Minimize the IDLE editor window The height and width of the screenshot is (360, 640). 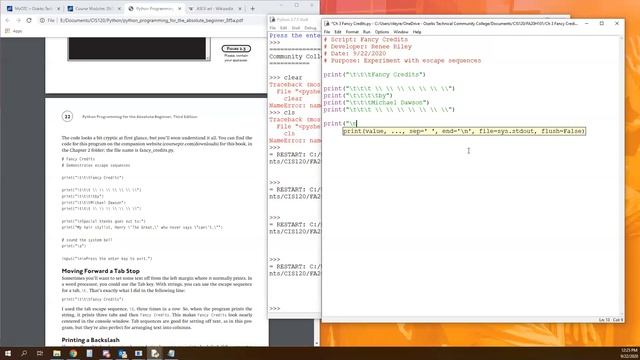click(x=587, y=24)
